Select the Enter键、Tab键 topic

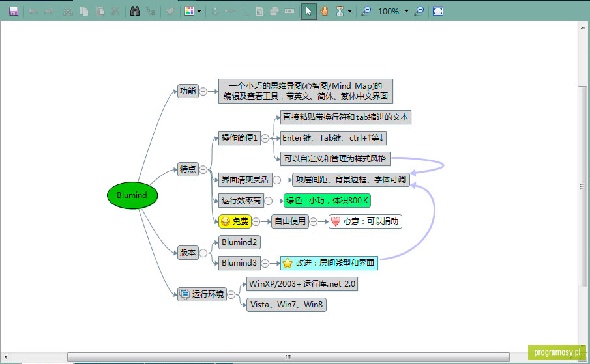click(333, 138)
